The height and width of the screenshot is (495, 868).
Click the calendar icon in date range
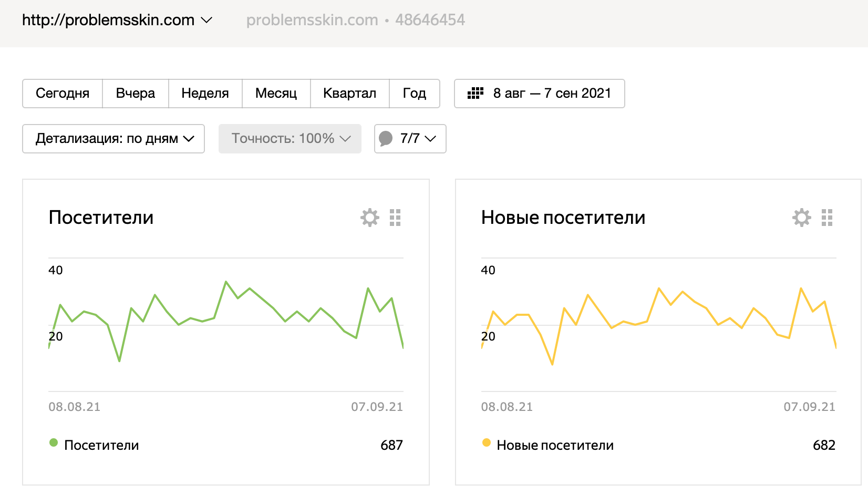click(476, 94)
